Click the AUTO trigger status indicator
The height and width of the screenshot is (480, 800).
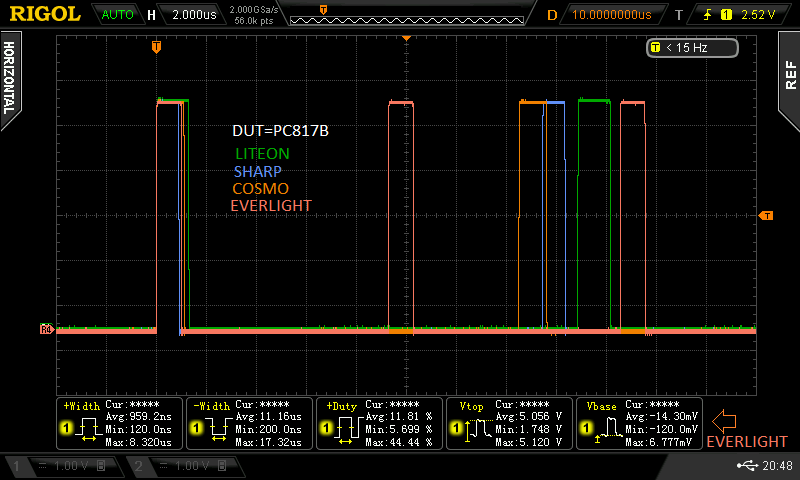point(118,15)
